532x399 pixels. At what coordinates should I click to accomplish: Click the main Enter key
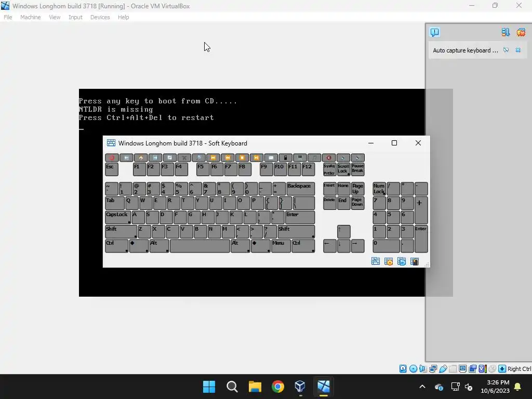[300, 217]
